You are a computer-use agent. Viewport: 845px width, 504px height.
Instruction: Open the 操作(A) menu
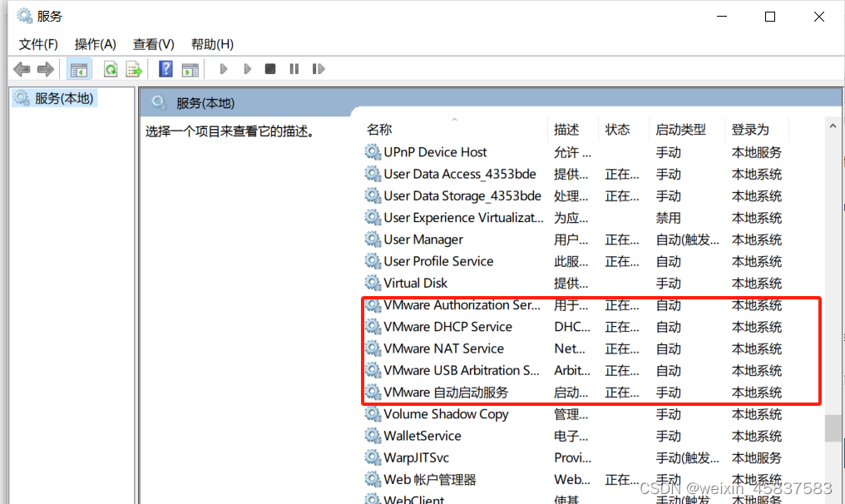click(x=96, y=44)
